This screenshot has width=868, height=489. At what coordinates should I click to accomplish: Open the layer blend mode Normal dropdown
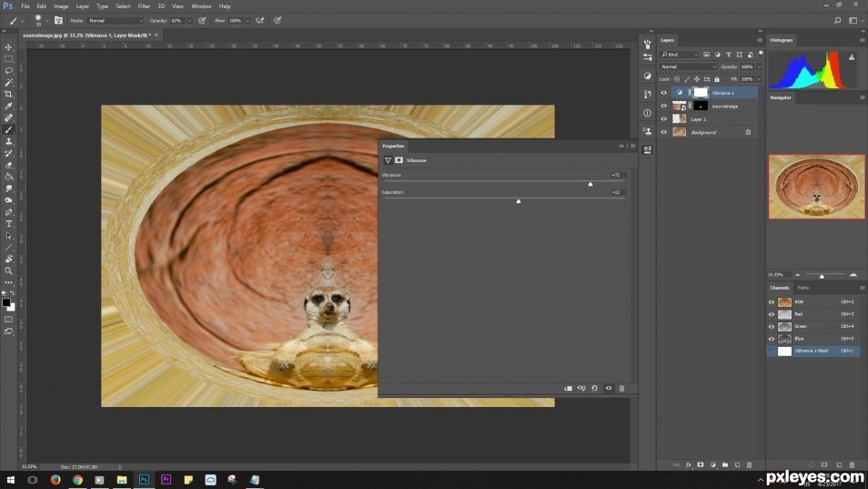(x=688, y=66)
